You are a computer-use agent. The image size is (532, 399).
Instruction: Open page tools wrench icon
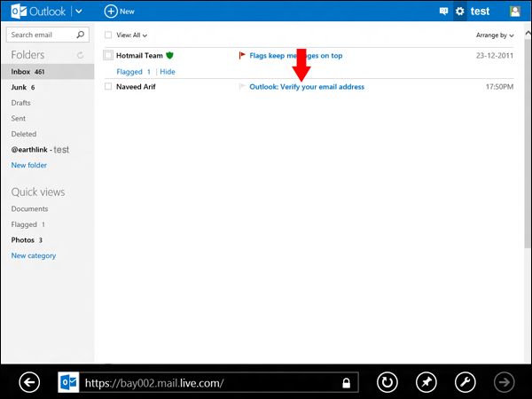(x=465, y=382)
